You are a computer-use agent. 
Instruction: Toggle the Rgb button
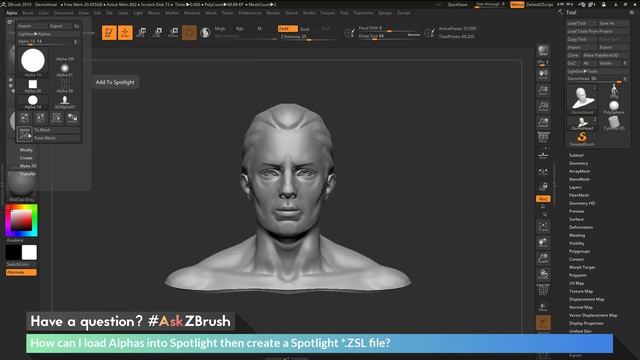[x=240, y=29]
